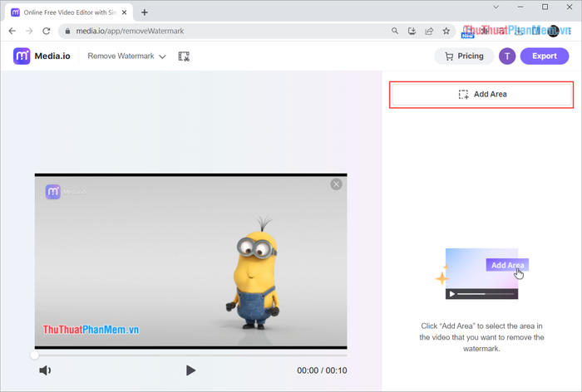Open the video trim tool icon
This screenshot has width=582, height=392.
184,56
